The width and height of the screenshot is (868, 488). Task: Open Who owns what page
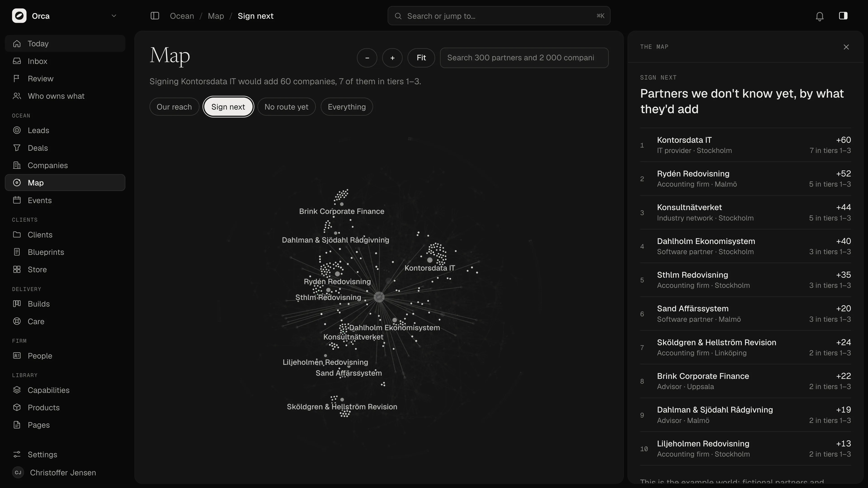click(x=65, y=96)
